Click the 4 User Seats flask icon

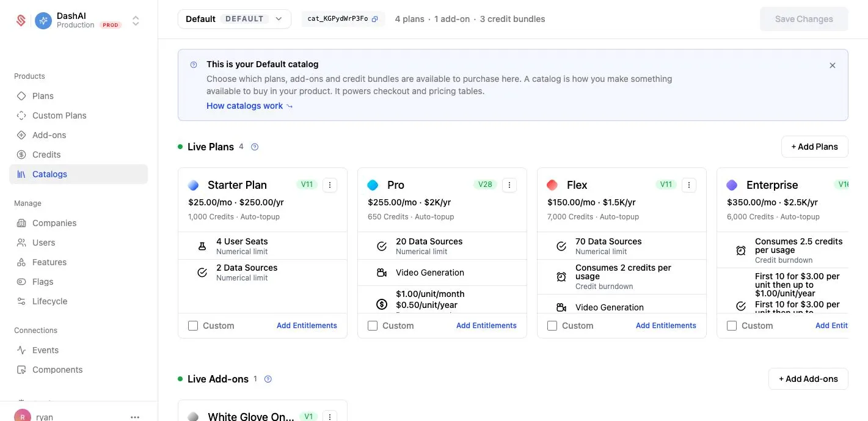pyautogui.click(x=202, y=246)
